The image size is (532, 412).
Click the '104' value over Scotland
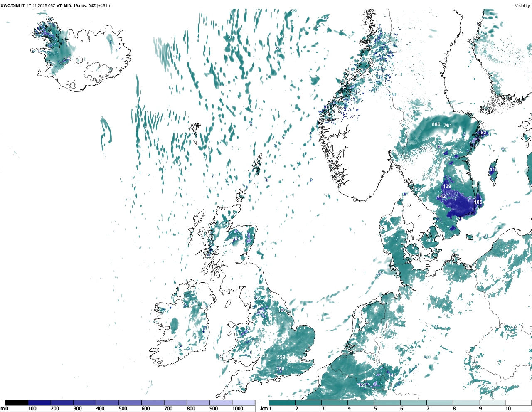coord(236,239)
